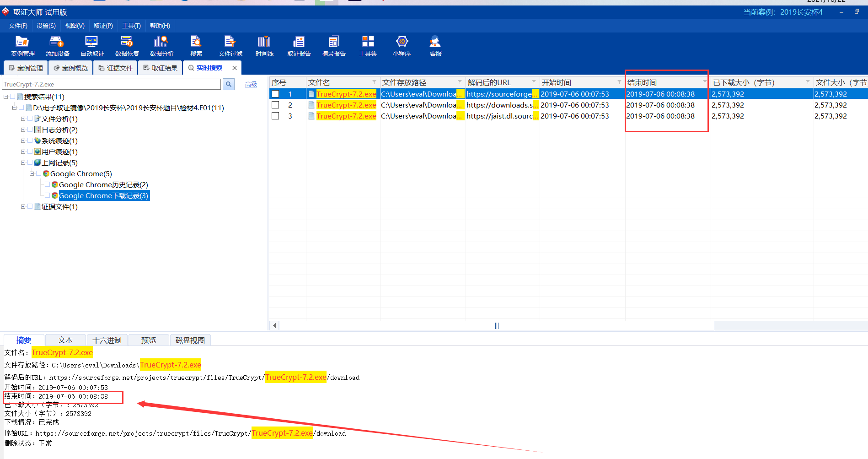
Task: Tick checkbox beside 文件分析(1)
Action: pyautogui.click(x=30, y=119)
